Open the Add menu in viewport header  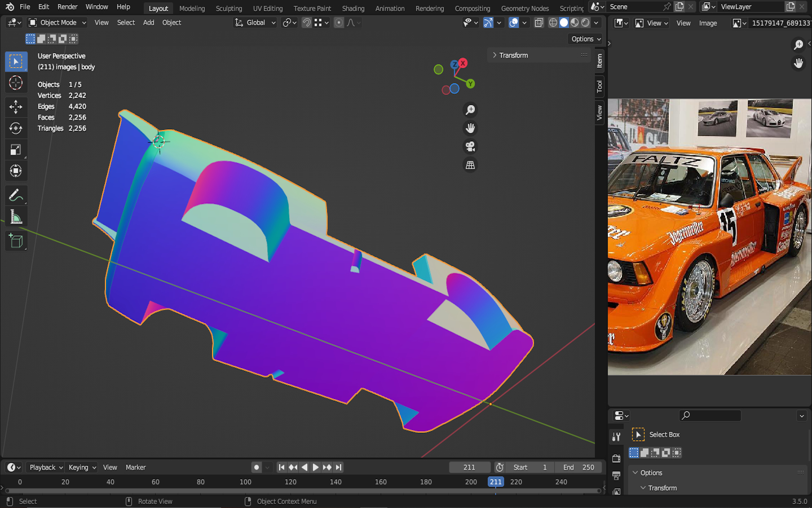tap(148, 23)
